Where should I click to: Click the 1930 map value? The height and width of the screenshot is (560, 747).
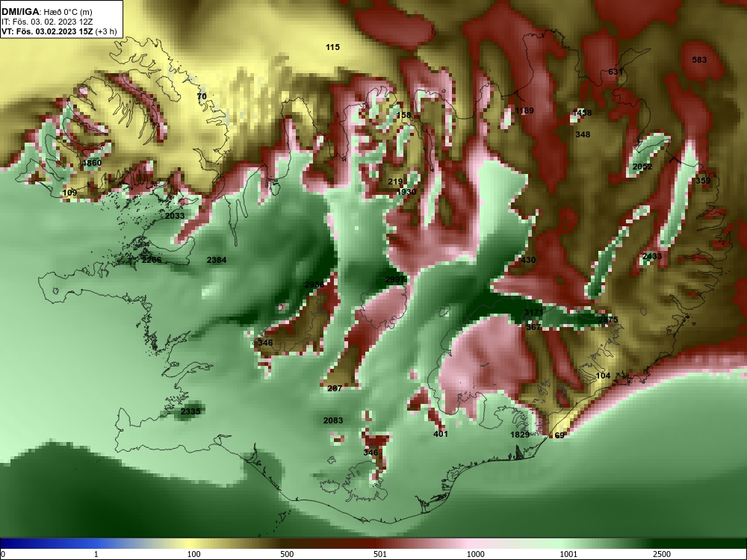tap(406, 192)
